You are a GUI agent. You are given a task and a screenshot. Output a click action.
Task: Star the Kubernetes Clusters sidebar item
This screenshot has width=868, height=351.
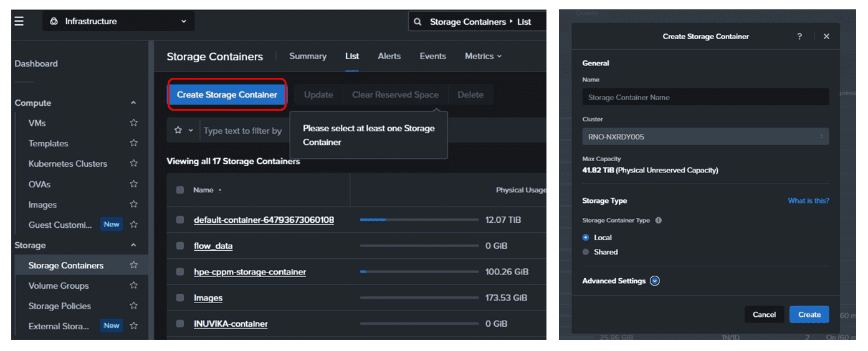coord(133,164)
